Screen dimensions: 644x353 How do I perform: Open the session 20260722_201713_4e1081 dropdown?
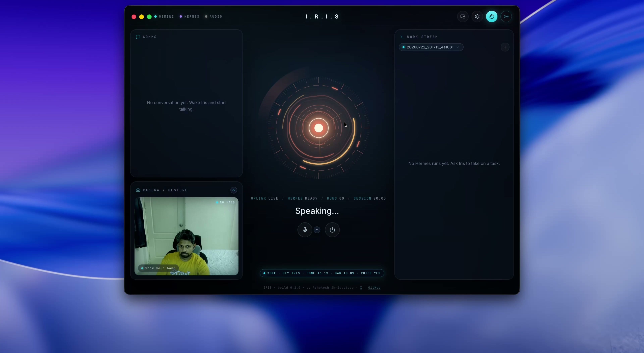[x=431, y=47]
